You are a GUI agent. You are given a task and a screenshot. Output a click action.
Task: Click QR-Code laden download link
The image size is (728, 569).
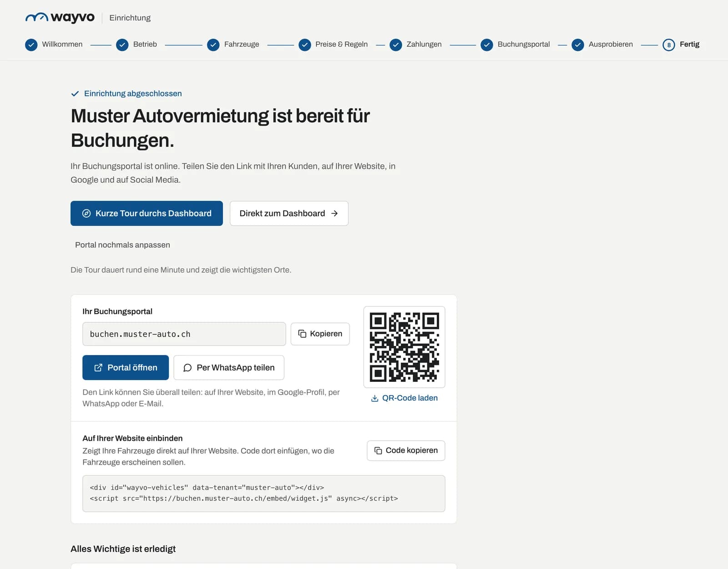(404, 398)
